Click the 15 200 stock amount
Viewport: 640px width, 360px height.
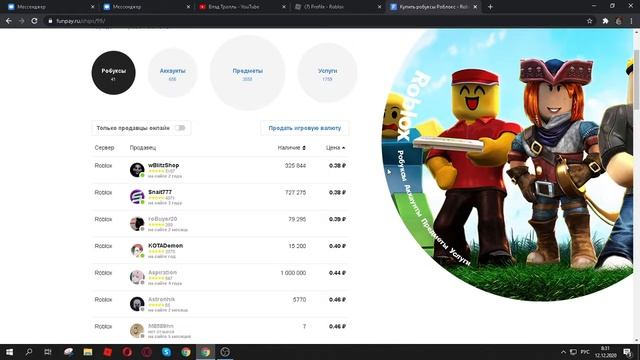point(297,246)
